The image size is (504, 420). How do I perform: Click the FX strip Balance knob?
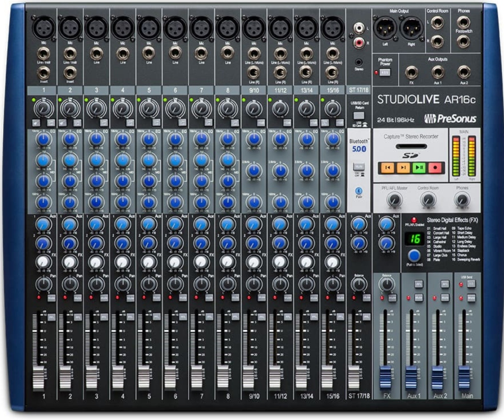(387, 284)
